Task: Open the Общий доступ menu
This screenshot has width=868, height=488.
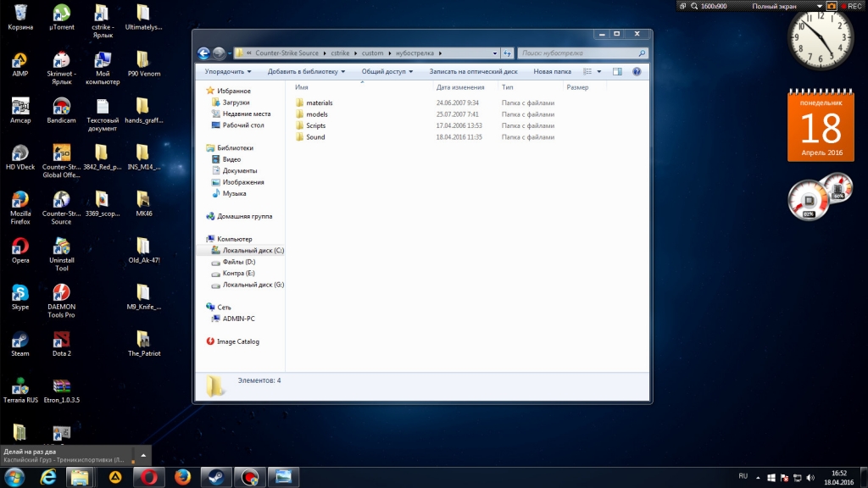Action: click(387, 72)
